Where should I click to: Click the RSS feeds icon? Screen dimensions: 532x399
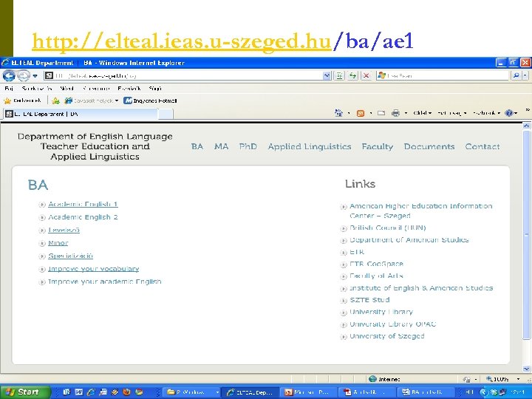point(361,113)
